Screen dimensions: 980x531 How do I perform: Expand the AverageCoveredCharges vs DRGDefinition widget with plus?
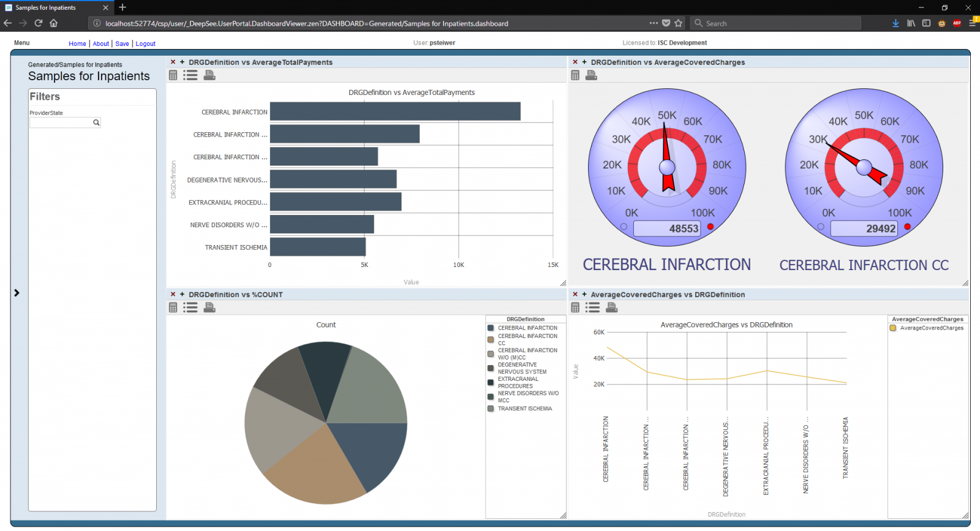tap(584, 295)
